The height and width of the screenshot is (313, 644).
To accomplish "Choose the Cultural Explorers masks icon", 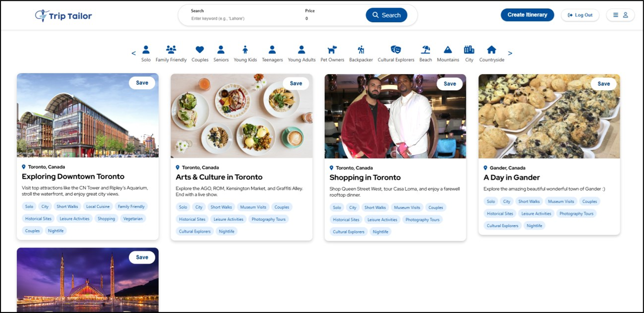I will (x=396, y=50).
